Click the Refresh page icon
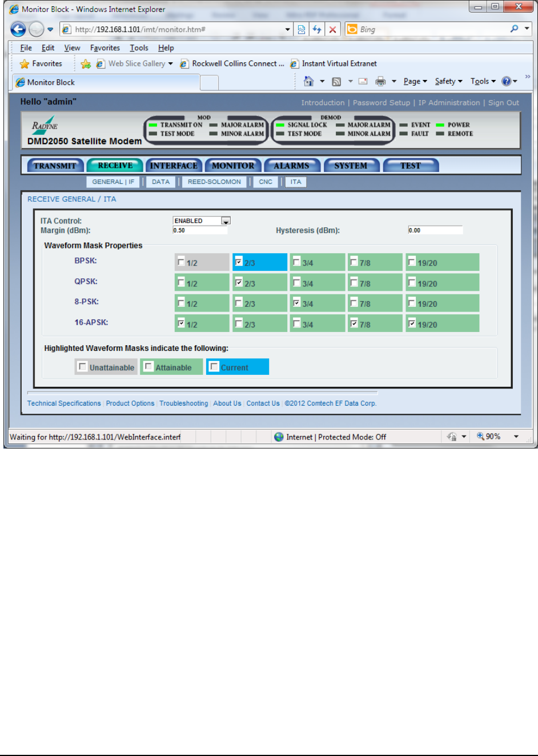This screenshot has height=756, width=538. coord(317,29)
